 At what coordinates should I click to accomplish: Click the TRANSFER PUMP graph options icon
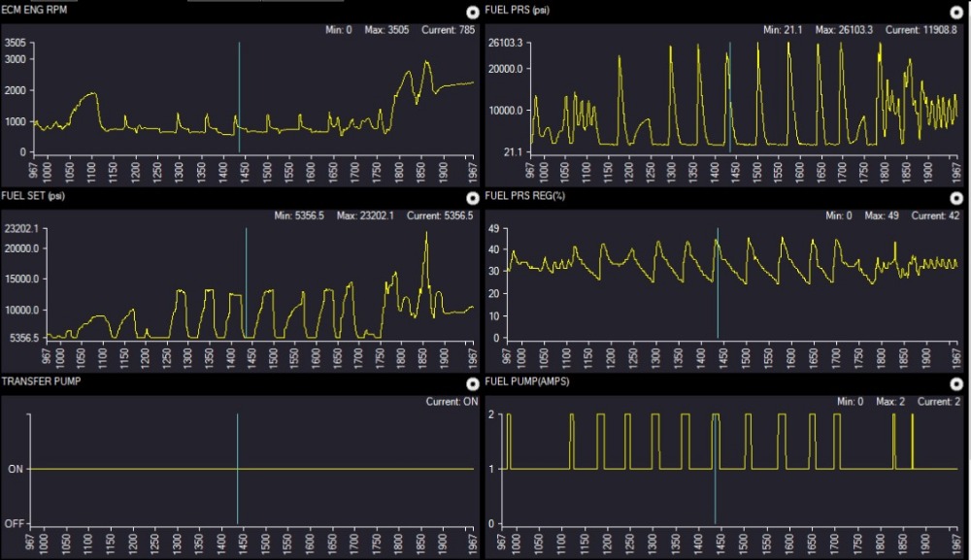click(x=473, y=383)
